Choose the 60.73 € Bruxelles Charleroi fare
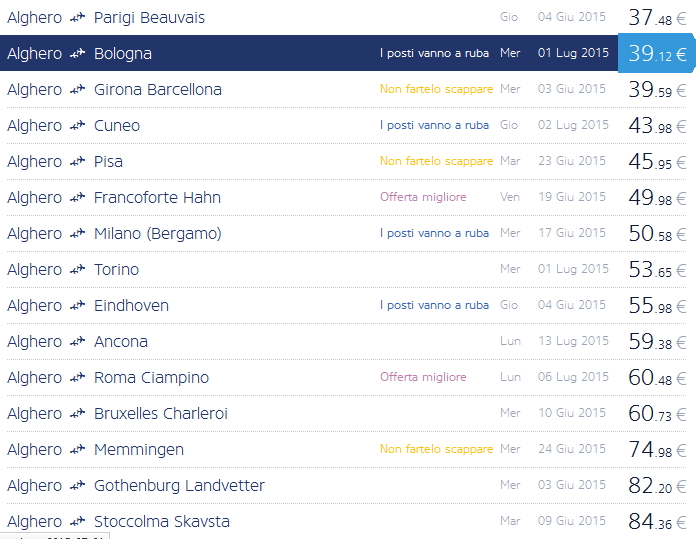 pyautogui.click(x=656, y=413)
